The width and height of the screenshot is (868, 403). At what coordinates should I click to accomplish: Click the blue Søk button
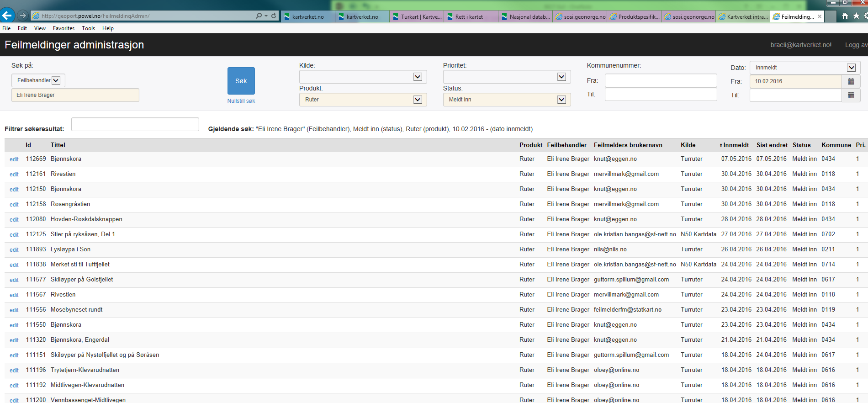tap(241, 81)
